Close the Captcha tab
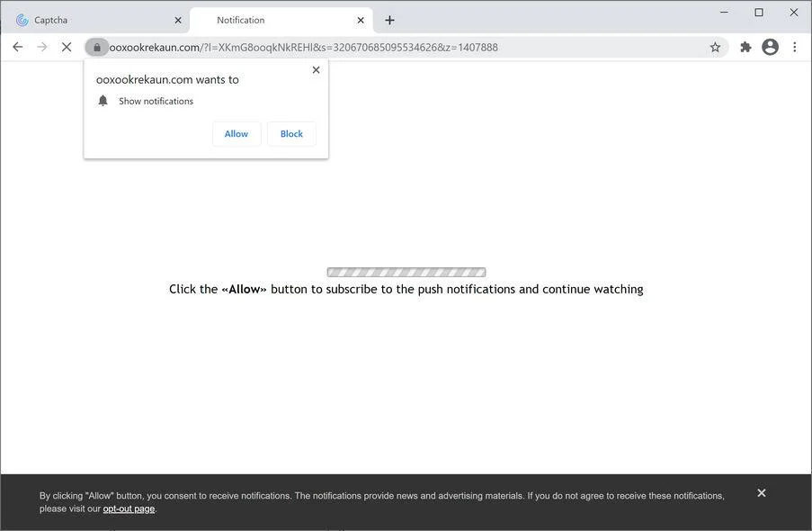812x531 pixels. click(x=178, y=20)
